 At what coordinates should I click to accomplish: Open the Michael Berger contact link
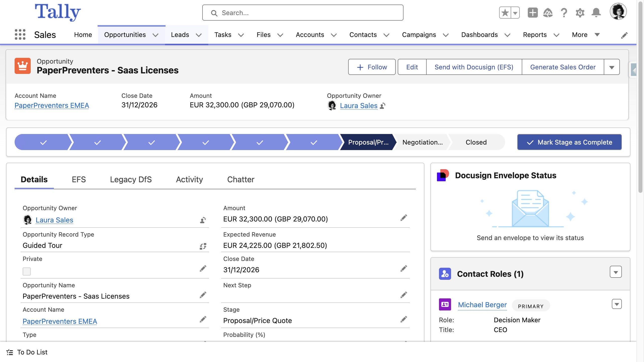482,305
